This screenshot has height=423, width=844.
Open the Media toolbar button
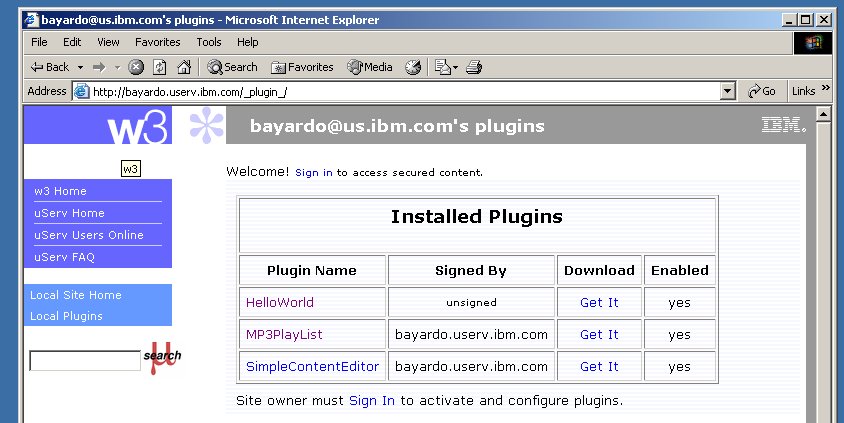point(370,67)
